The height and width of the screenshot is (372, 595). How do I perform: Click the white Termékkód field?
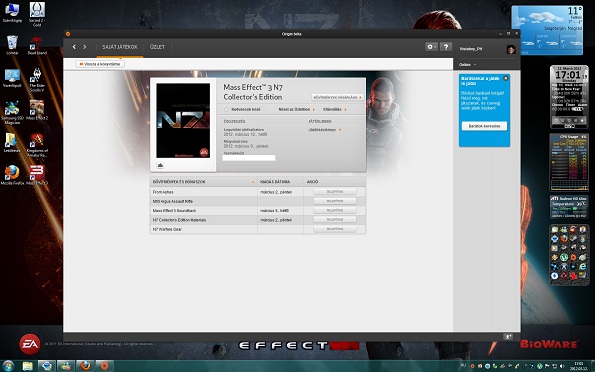click(x=249, y=158)
